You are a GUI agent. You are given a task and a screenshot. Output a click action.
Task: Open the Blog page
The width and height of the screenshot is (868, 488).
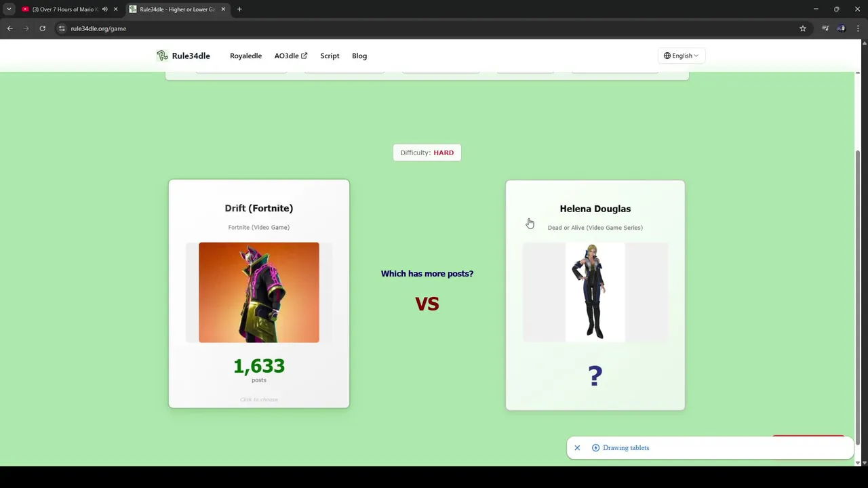(x=359, y=56)
